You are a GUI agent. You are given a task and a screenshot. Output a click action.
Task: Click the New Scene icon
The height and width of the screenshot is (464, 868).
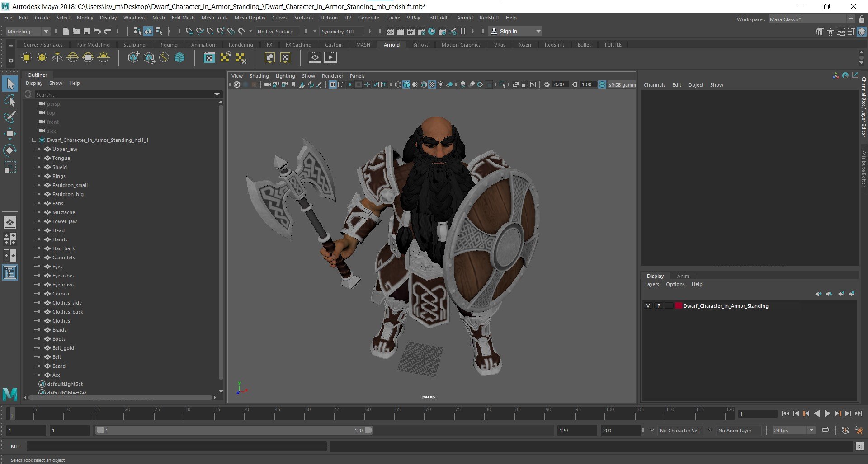66,31
